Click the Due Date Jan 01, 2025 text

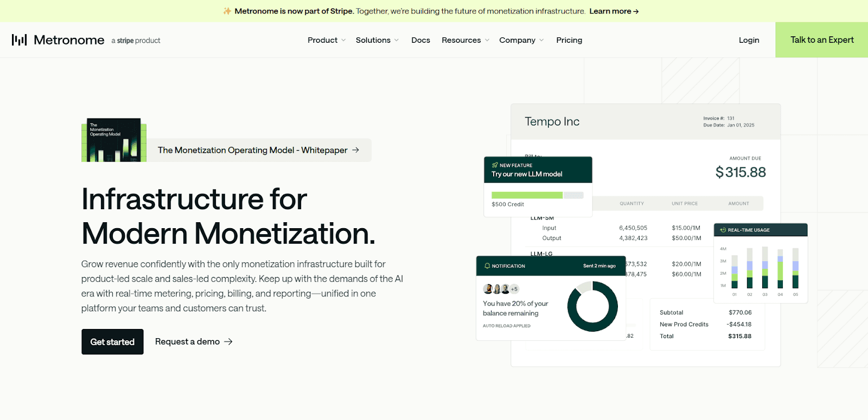729,125
